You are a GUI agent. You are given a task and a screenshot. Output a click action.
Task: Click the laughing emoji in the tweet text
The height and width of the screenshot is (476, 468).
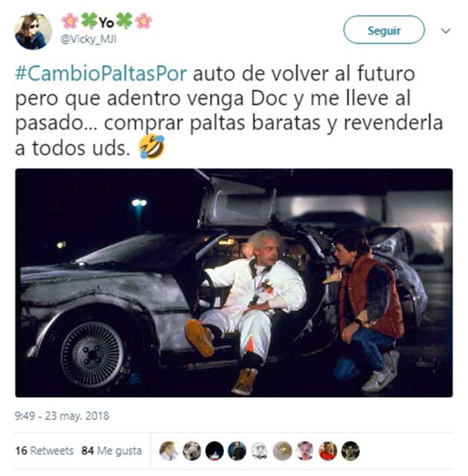click(152, 147)
